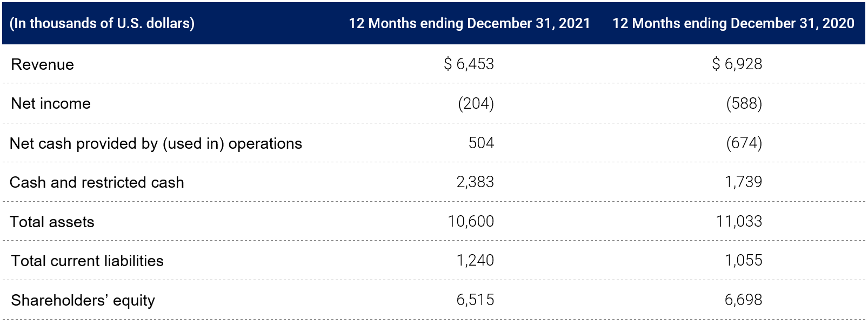This screenshot has width=868, height=324.
Task: Click the Shareholders' equity row label
Action: tap(83, 300)
